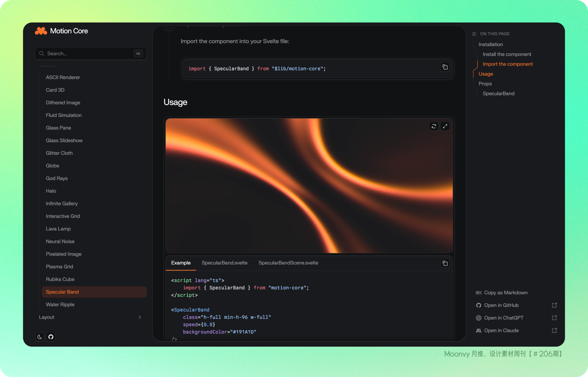This screenshot has width=588, height=377.
Task: Copy the Example code block
Action: coord(445,263)
